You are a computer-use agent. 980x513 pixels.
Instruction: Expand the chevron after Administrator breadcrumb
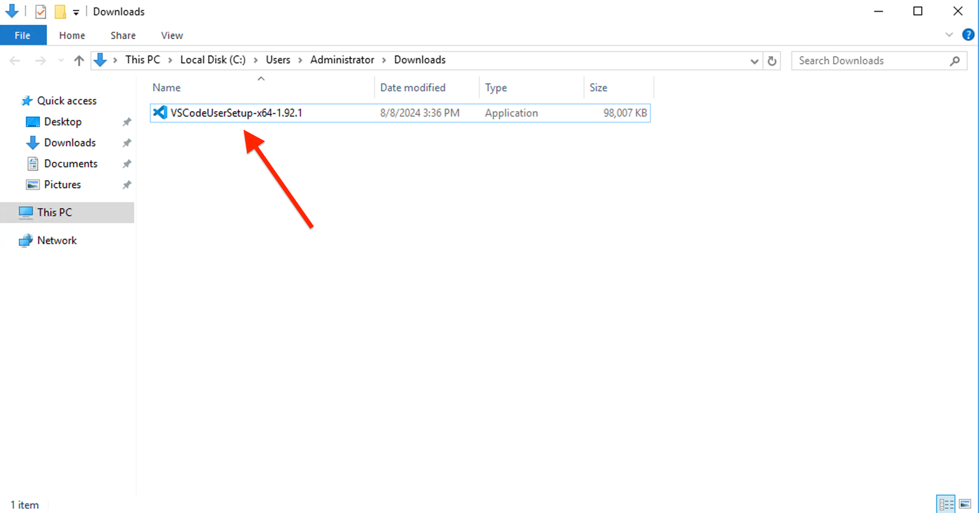[x=385, y=60]
